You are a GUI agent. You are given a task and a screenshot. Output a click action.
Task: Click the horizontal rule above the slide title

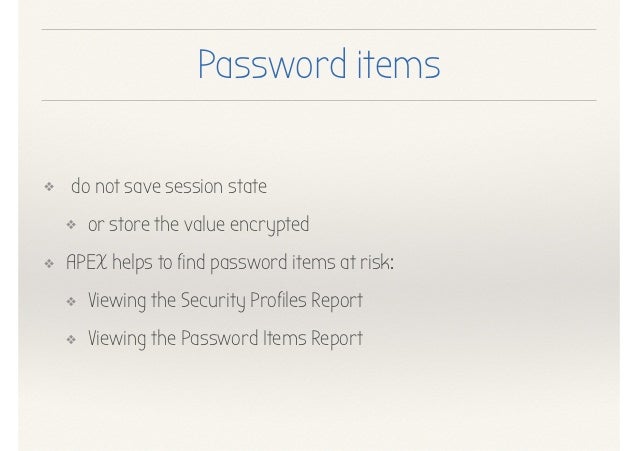click(318, 30)
